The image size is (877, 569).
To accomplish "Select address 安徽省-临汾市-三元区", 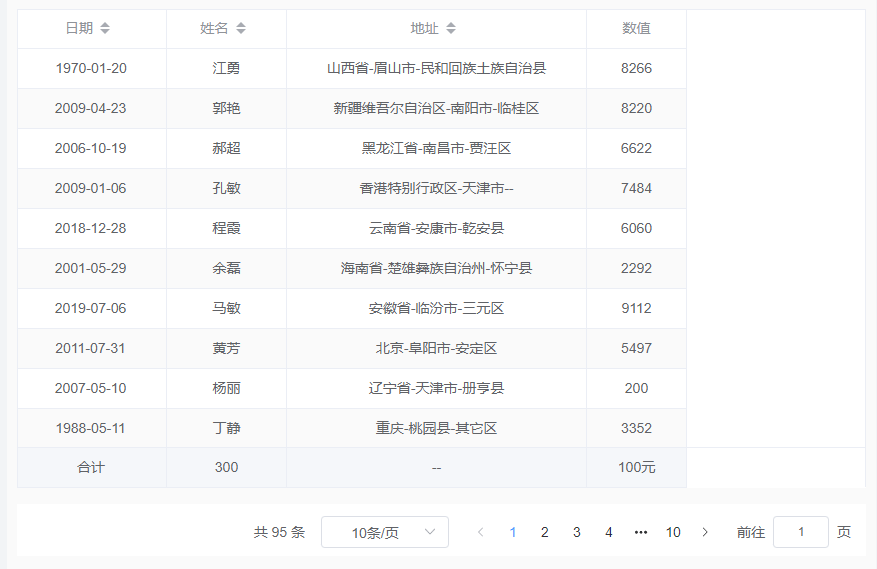I will (x=436, y=308).
